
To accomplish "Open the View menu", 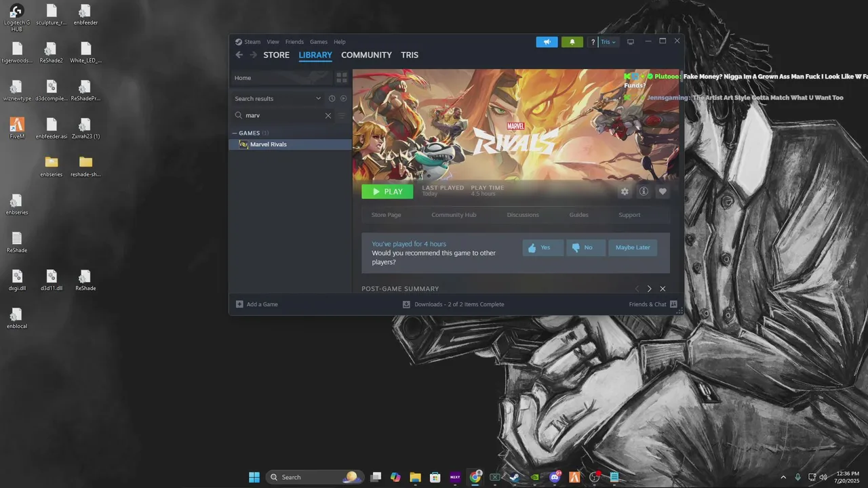I will click(273, 42).
